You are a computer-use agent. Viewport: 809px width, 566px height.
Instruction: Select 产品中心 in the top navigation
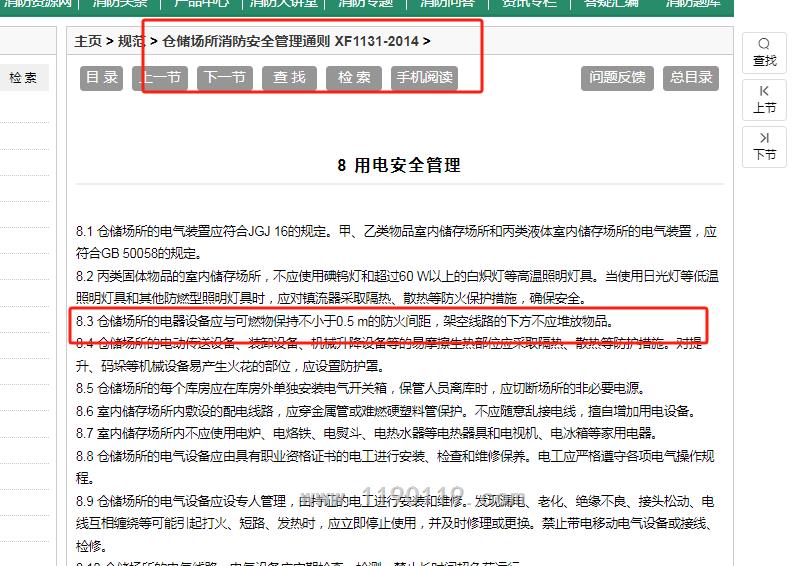point(202,4)
